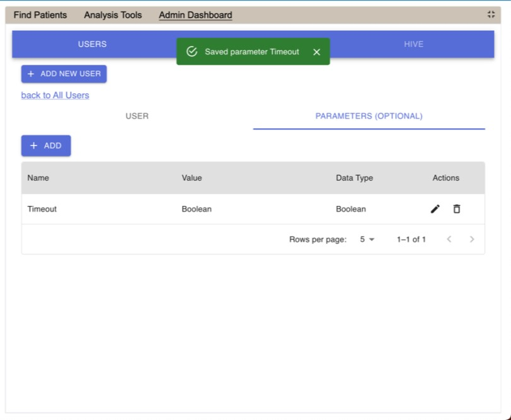The height and width of the screenshot is (420, 511).
Task: Click the ADD NEW USER button
Action: 64,74
